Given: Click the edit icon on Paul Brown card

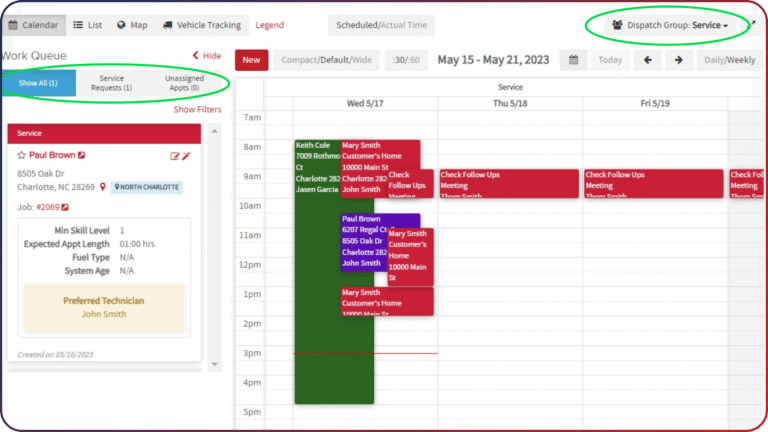Looking at the screenshot, I should (x=174, y=156).
